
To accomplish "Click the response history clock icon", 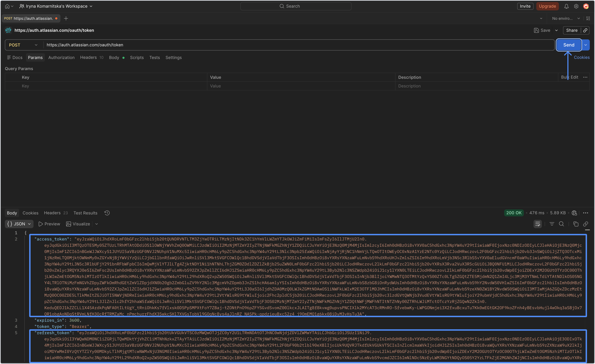I will tap(107, 213).
